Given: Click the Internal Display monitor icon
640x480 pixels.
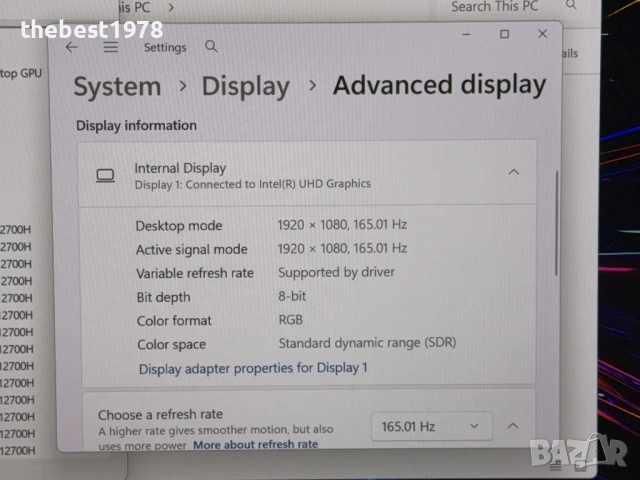Looking at the screenshot, I should (105, 175).
